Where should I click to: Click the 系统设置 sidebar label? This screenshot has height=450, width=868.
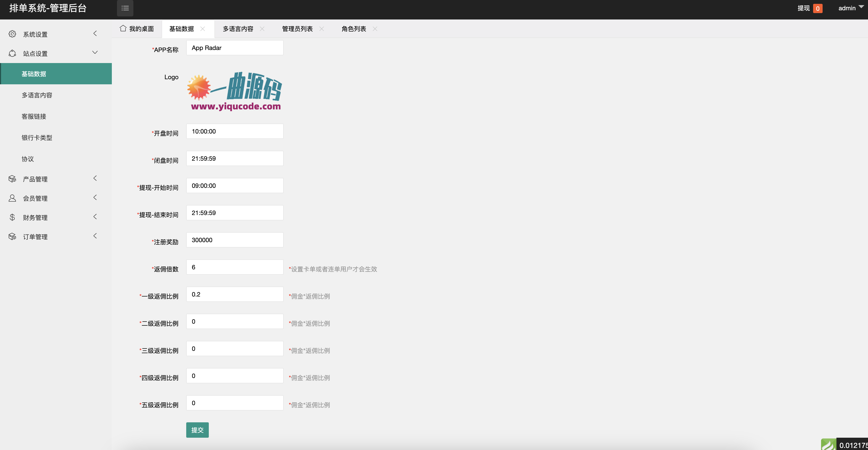pyautogui.click(x=35, y=34)
